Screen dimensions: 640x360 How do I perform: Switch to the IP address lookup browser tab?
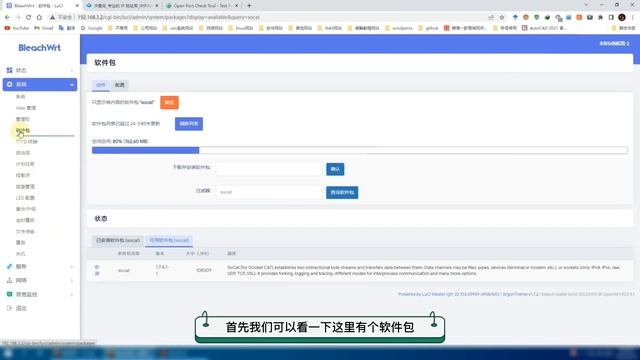point(122,6)
